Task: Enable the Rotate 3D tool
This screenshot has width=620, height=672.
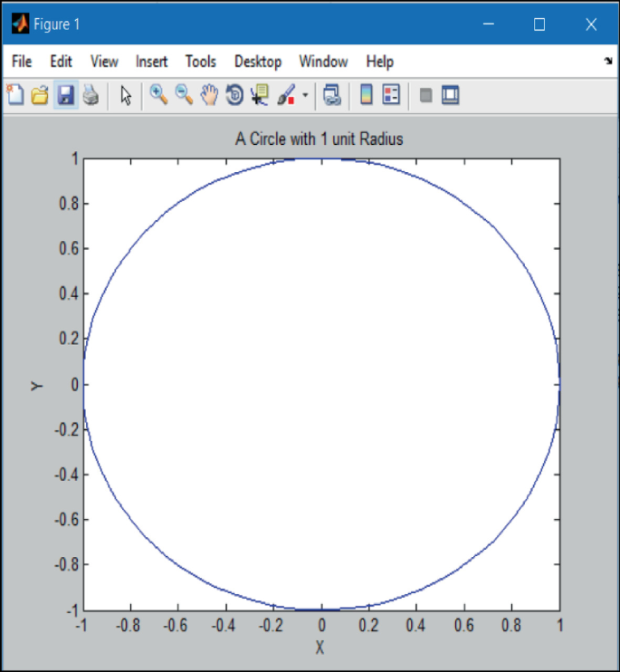Action: pyautogui.click(x=234, y=95)
